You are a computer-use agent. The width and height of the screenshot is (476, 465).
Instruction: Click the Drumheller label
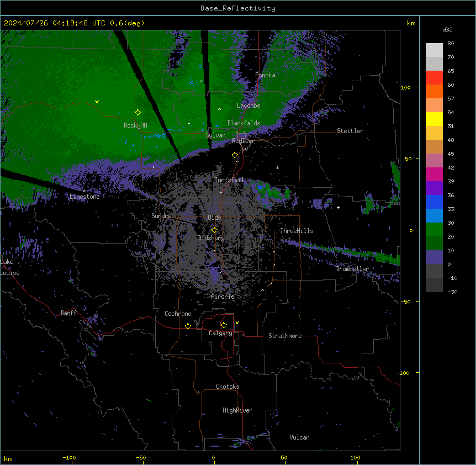352,269
